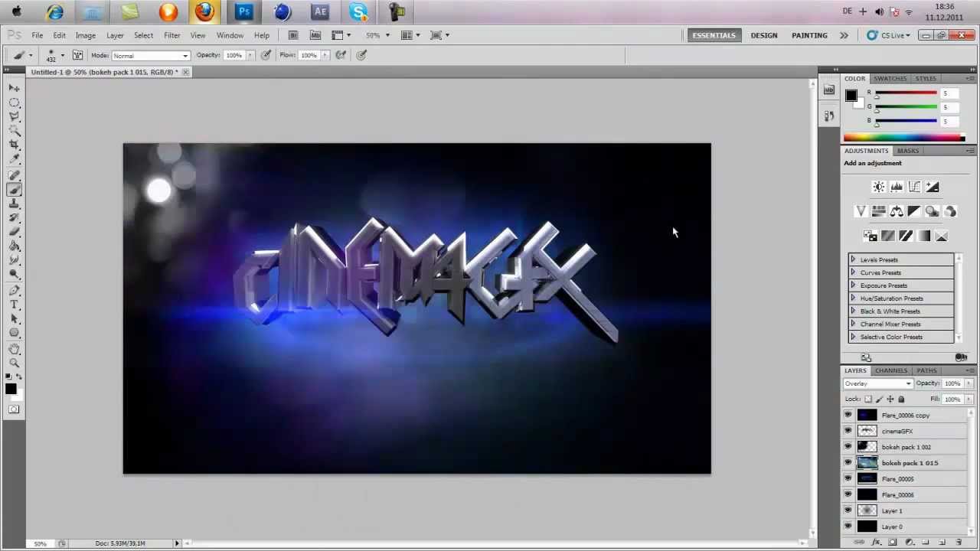Hide the Flare_00005 layer
The height and width of the screenshot is (551, 980).
click(848, 479)
